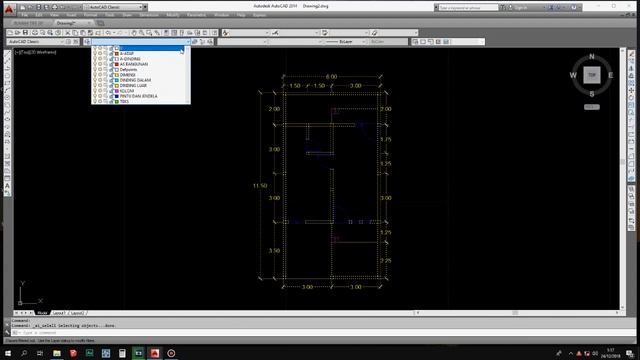Open the WCS dropdown below ViewCube

[x=592, y=107]
